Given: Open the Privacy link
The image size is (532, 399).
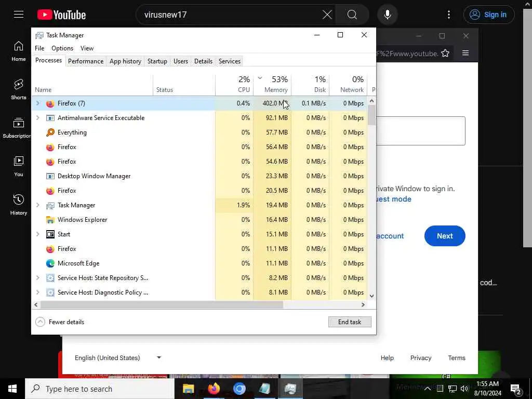Looking at the screenshot, I should (421, 357).
